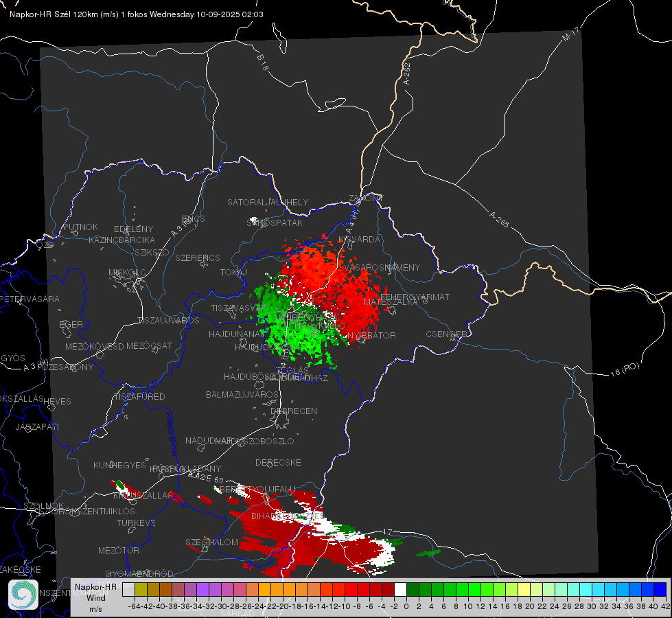Click the BALMAZÚJVÁROS city label

242,394
